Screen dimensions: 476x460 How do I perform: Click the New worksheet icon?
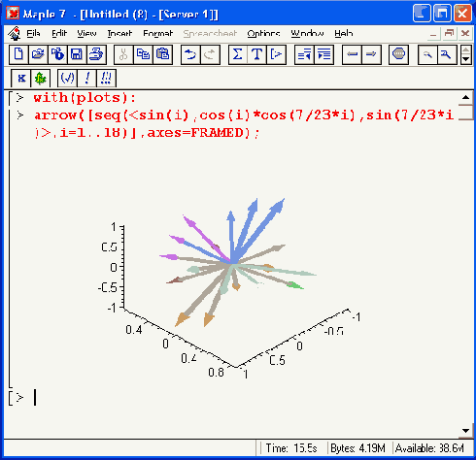(x=18, y=54)
